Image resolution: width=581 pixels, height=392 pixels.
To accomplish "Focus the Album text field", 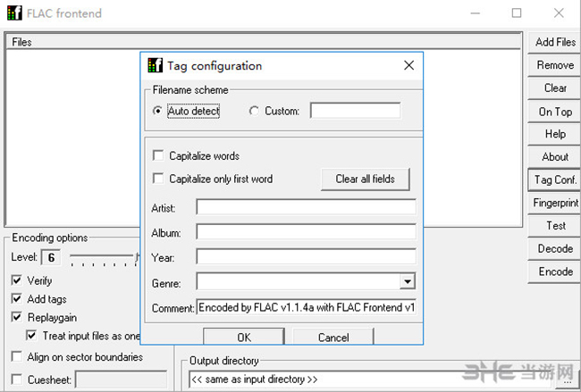I will [306, 232].
